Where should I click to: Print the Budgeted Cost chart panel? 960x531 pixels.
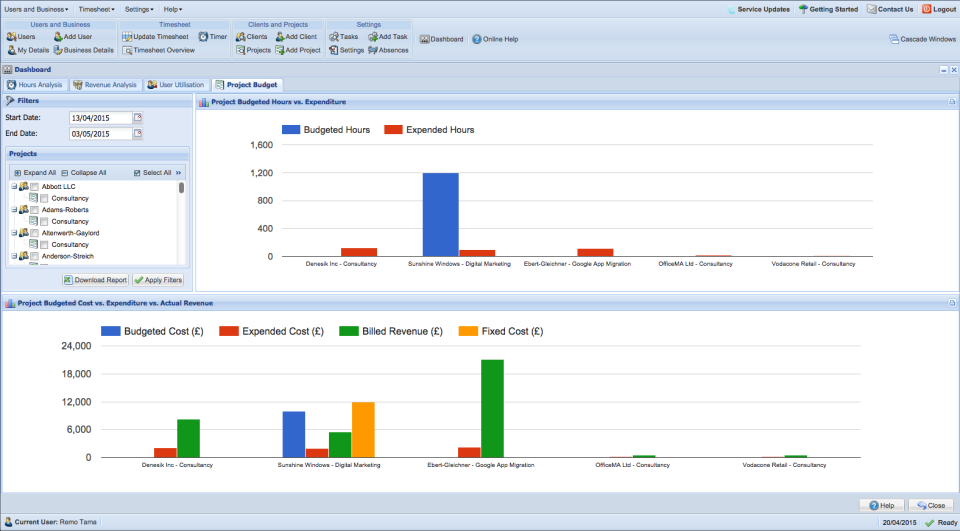pyautogui.click(x=951, y=303)
